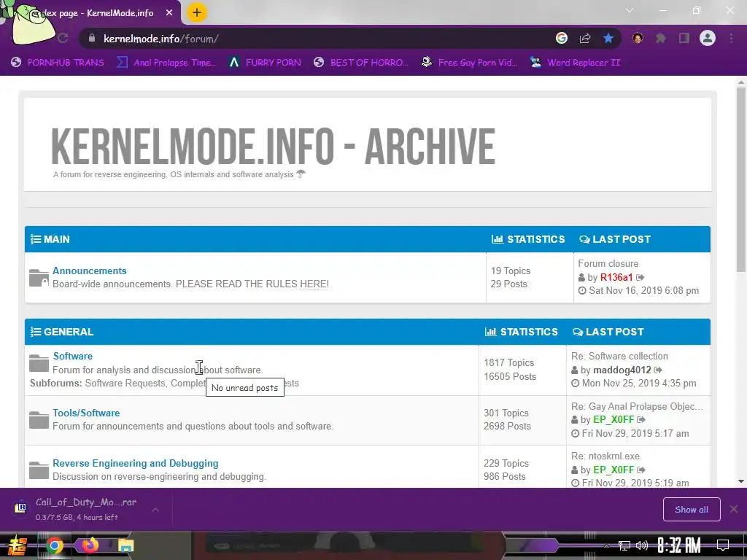Open the MAIN category header
Screen dimensions: 747x560
(x=57, y=239)
